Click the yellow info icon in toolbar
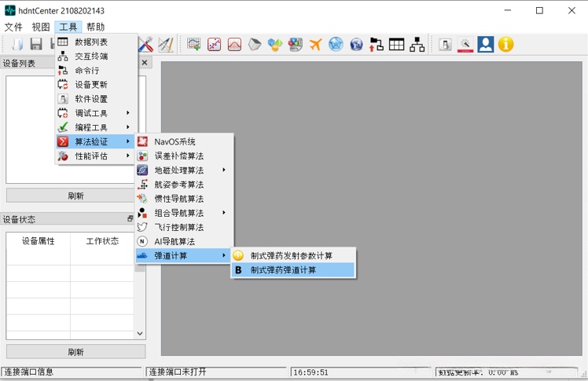Image resolution: width=588 pixels, height=381 pixels. [x=506, y=44]
